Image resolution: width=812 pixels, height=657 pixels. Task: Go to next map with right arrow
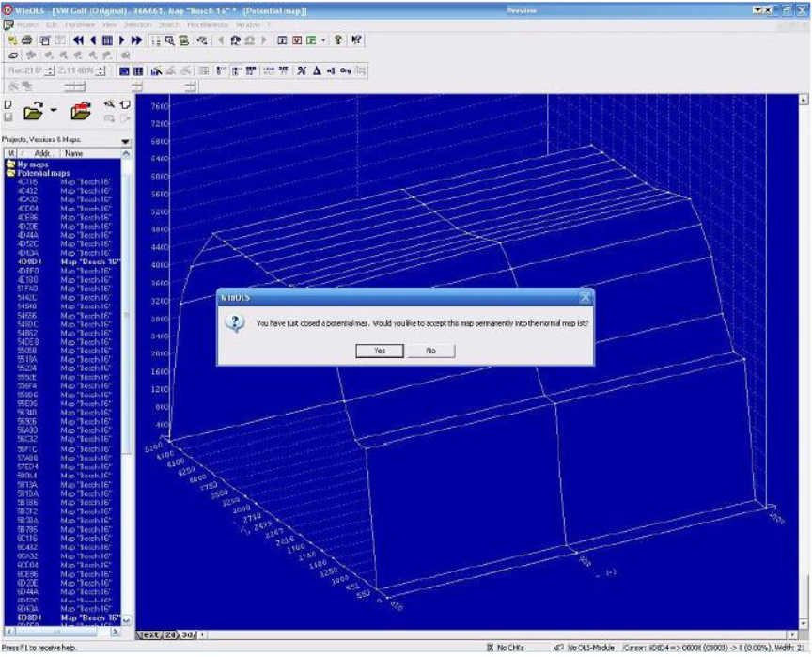[121, 39]
